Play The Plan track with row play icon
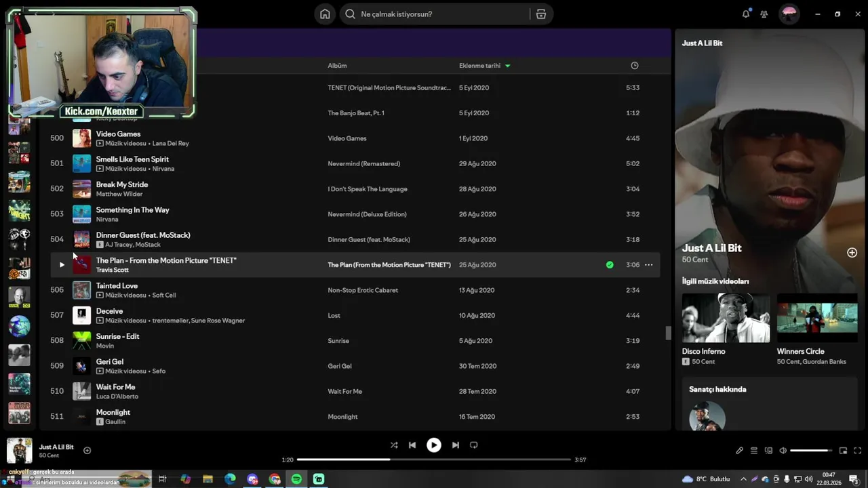This screenshot has width=868, height=488. [61, 265]
